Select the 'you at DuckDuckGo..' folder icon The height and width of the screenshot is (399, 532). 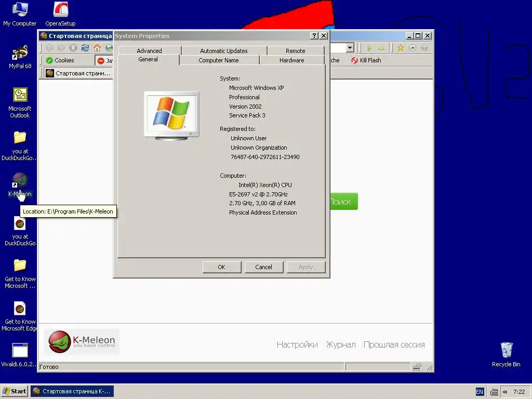pos(20,145)
